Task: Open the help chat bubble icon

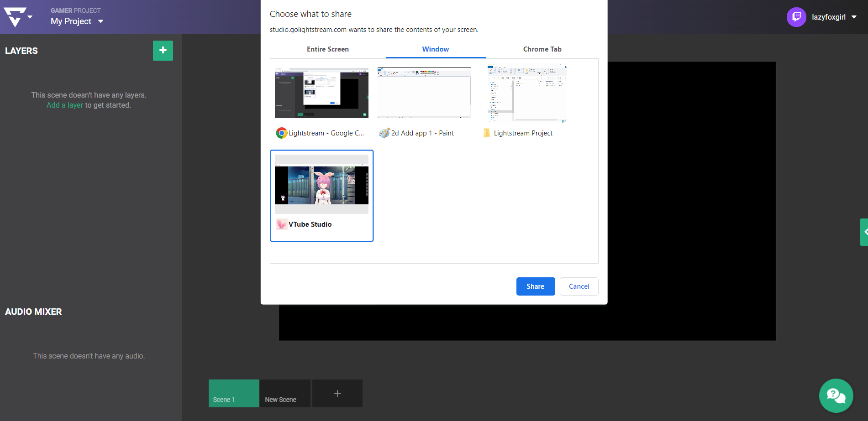Action: pyautogui.click(x=836, y=395)
